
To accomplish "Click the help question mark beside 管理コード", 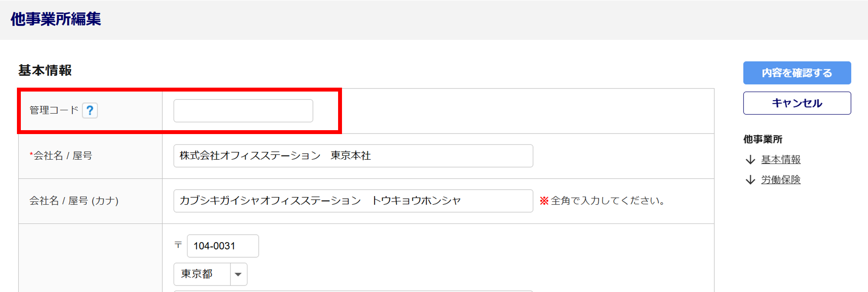I will click(x=90, y=111).
